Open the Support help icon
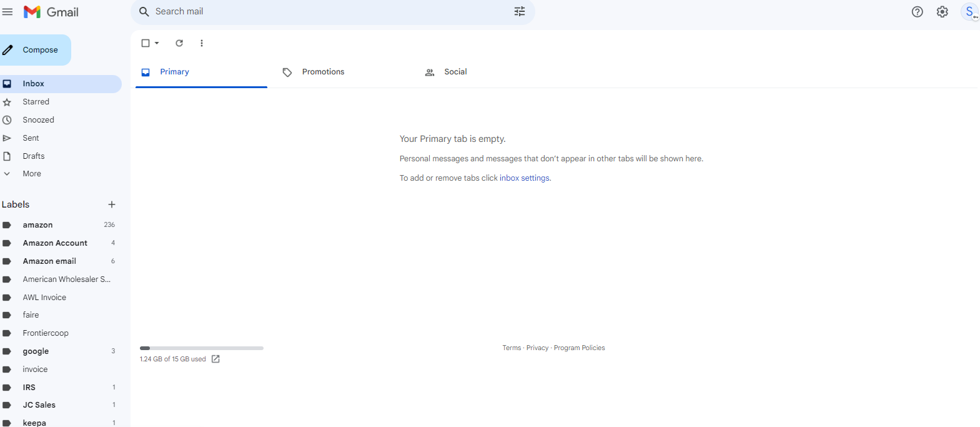Image resolution: width=980 pixels, height=427 pixels. [x=918, y=12]
